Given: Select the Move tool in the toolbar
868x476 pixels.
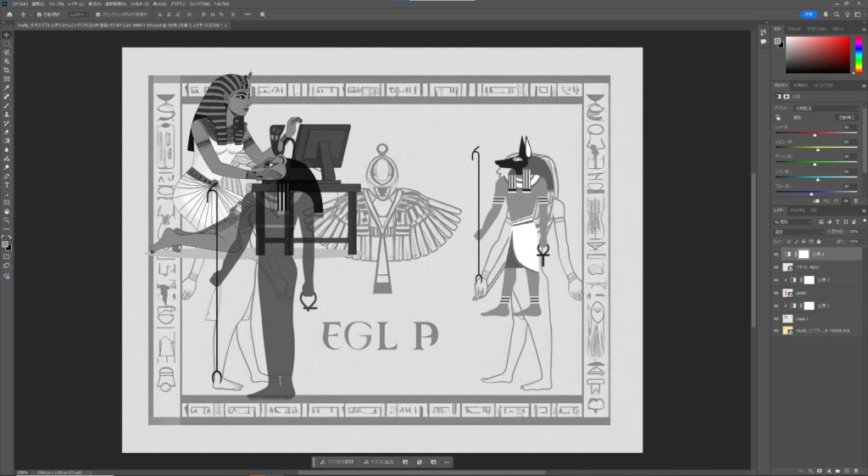Looking at the screenshot, I should pos(7,35).
